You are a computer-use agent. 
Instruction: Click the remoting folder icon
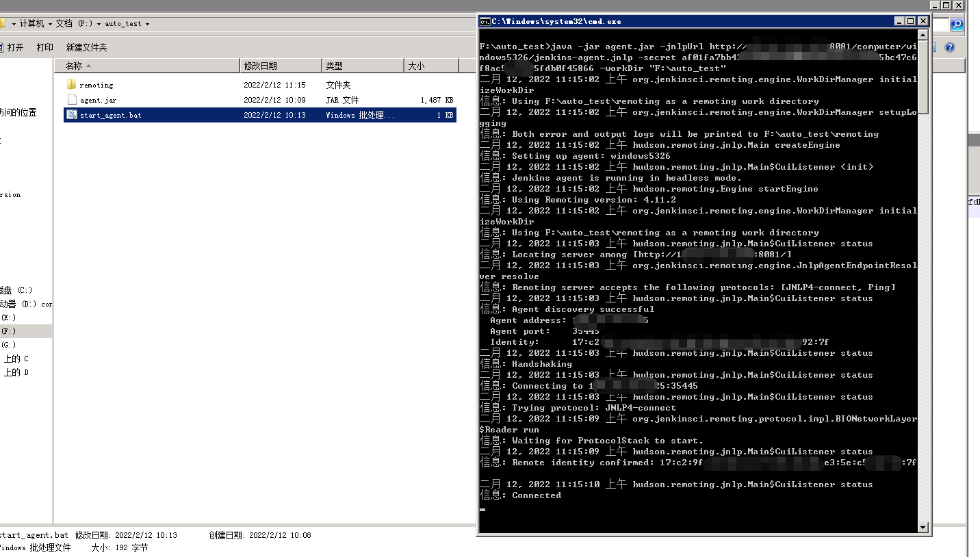[71, 85]
